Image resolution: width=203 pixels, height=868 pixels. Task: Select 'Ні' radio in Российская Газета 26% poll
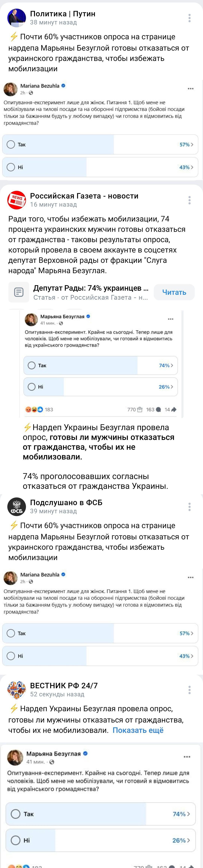[x=32, y=387]
